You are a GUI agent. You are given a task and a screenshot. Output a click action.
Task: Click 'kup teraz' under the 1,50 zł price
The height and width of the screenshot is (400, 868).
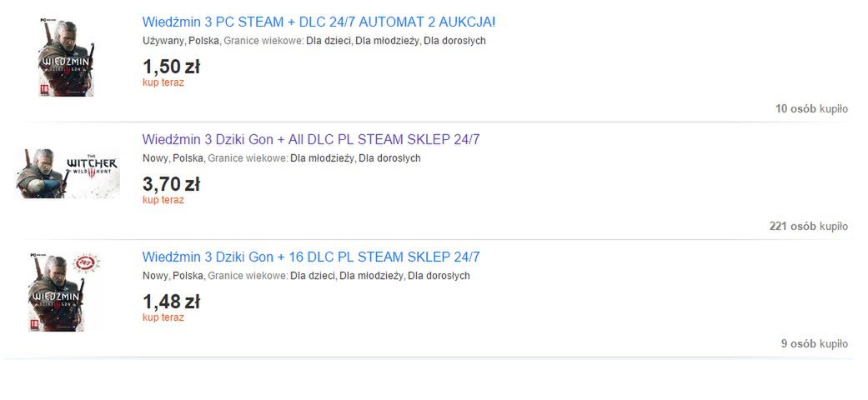click(x=163, y=82)
